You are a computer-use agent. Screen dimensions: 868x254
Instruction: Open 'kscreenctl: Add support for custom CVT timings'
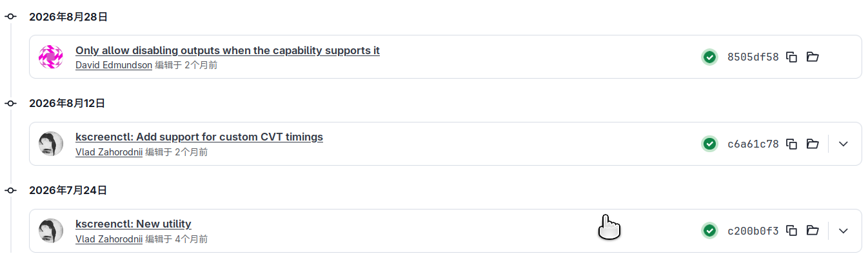pos(199,137)
